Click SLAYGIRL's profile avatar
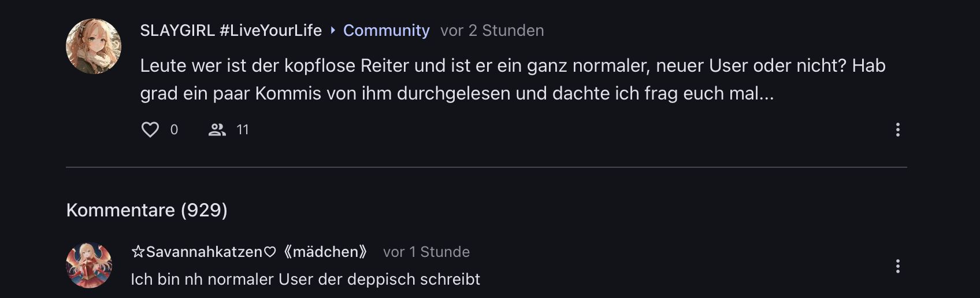980x298 pixels. tap(94, 46)
